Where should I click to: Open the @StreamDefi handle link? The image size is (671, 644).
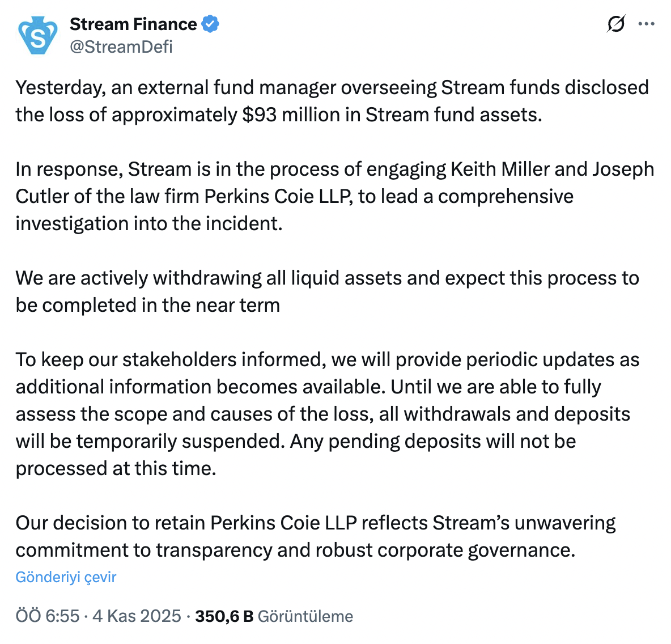[x=121, y=46]
